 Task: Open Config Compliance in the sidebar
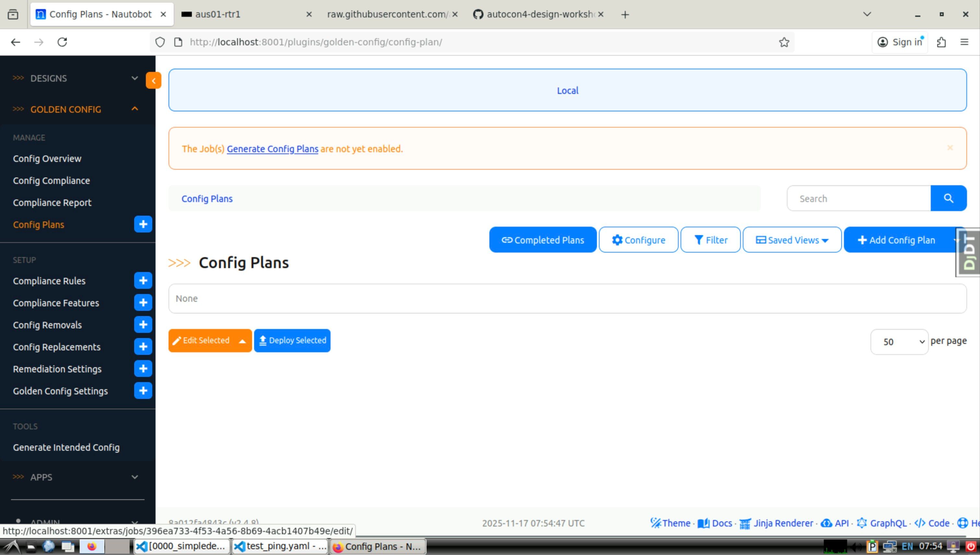pyautogui.click(x=52, y=181)
